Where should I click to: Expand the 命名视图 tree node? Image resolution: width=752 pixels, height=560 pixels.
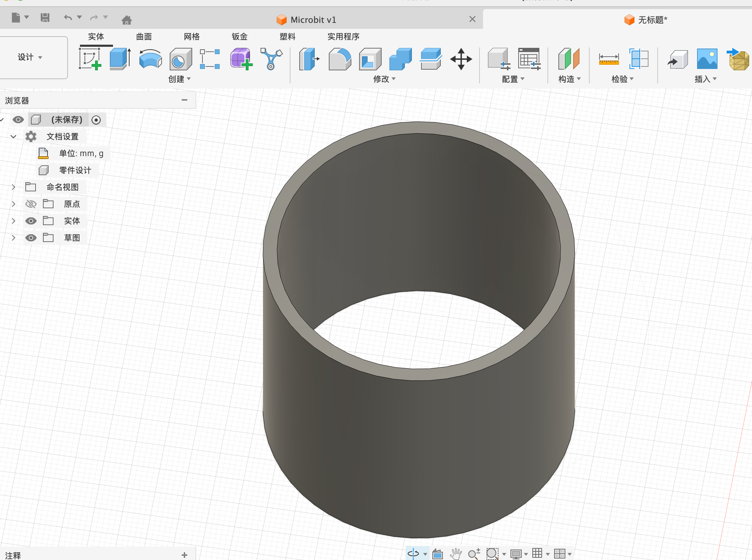click(x=13, y=187)
